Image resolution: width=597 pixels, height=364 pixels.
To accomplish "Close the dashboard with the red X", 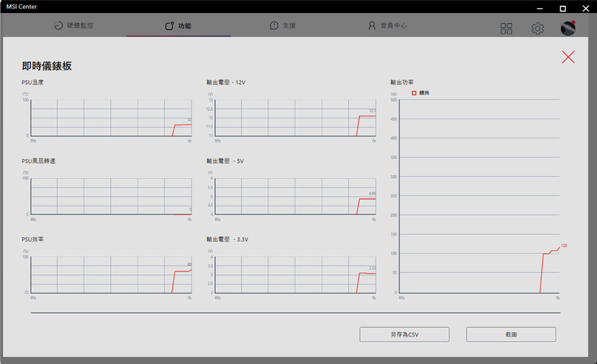I will click(568, 57).
